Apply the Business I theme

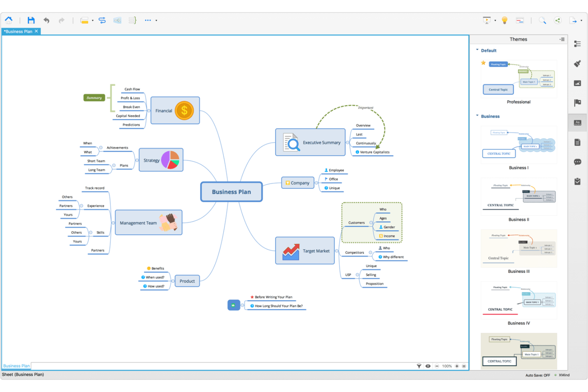519,145
